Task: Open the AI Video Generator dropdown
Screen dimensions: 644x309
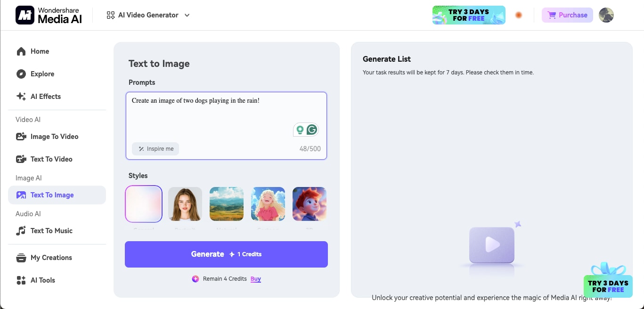Action: 148,15
